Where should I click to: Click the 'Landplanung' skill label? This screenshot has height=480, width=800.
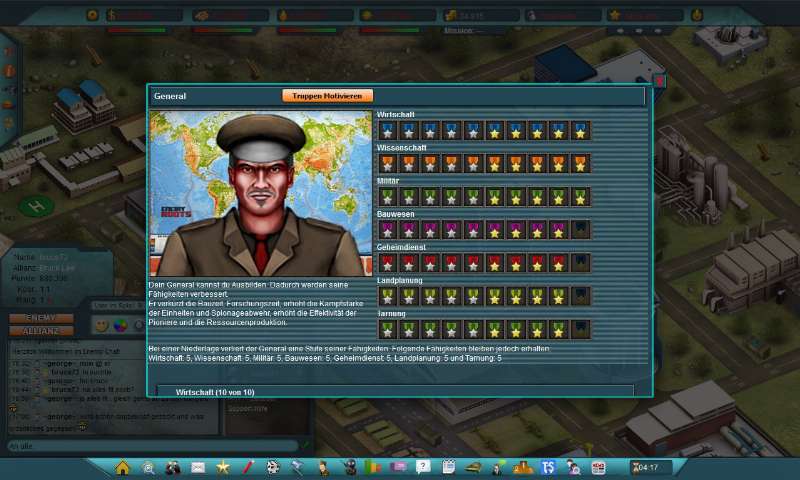click(399, 281)
